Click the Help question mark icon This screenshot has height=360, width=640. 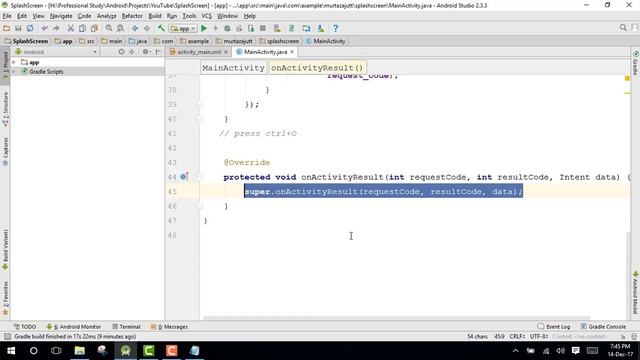point(336,28)
